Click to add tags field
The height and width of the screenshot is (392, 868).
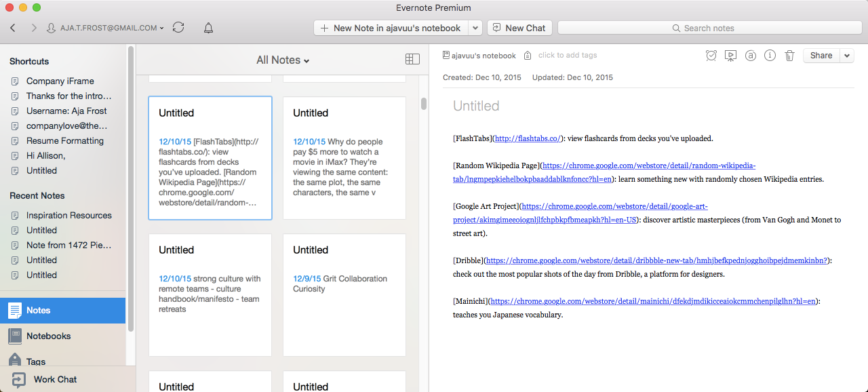point(568,56)
